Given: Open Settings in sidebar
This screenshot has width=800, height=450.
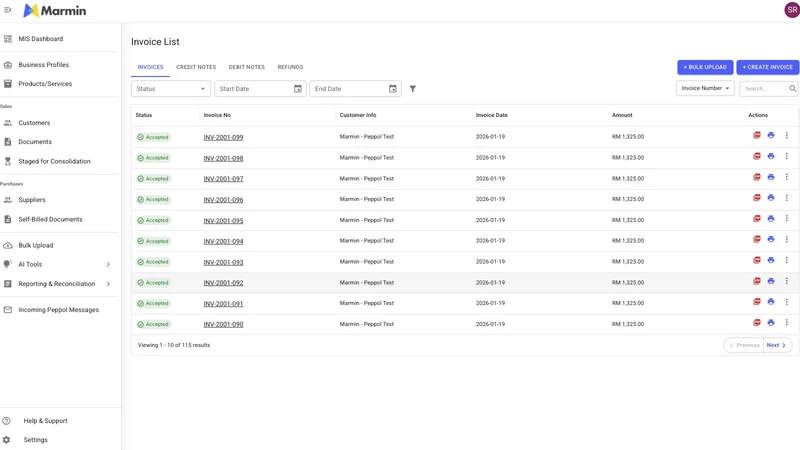Looking at the screenshot, I should tap(35, 440).
